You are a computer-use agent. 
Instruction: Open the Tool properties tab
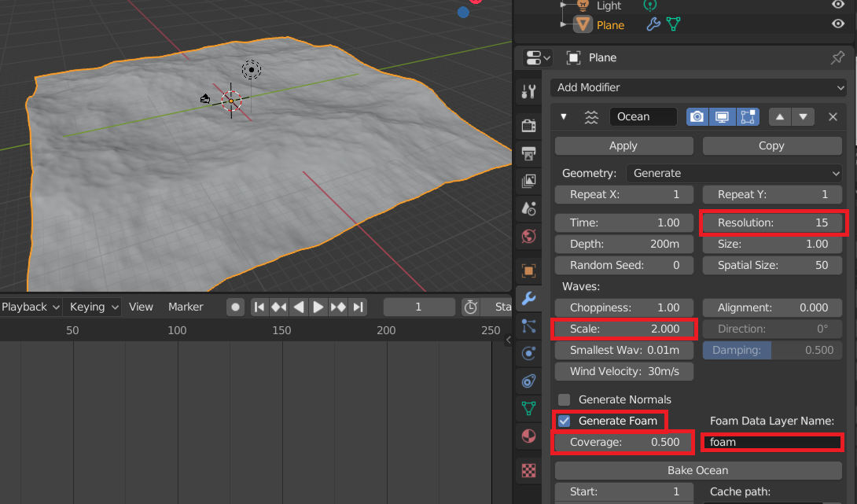click(528, 91)
